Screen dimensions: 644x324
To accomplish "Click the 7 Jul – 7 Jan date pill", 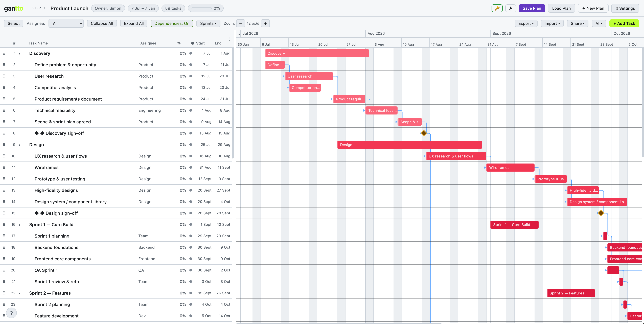I will coord(143,8).
